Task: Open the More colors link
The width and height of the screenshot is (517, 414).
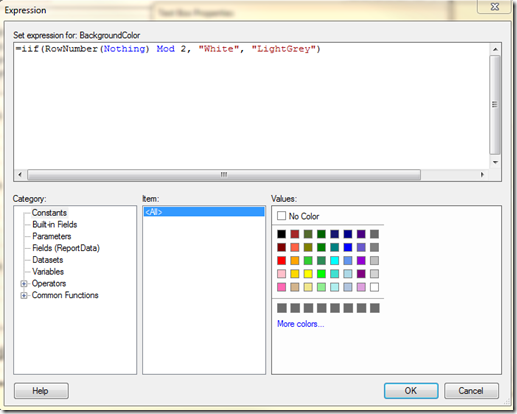Action: (x=300, y=324)
